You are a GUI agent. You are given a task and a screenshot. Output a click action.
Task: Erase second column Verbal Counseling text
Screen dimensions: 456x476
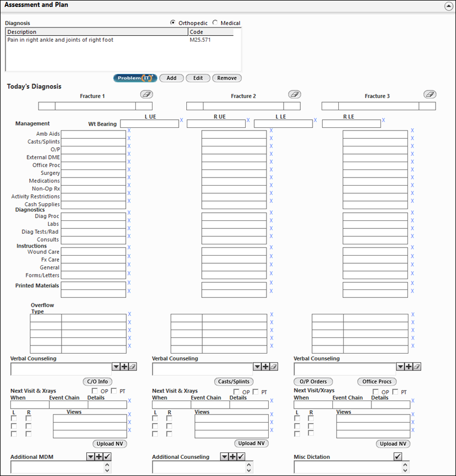tap(273, 367)
